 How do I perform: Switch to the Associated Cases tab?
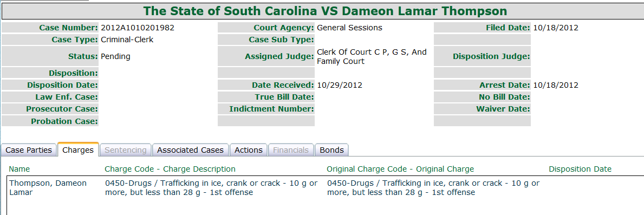190,150
